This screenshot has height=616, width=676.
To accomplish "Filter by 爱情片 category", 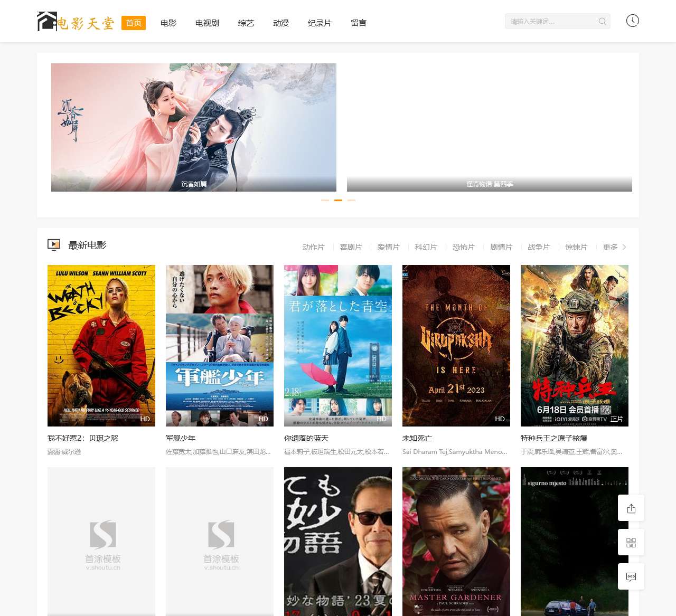I will tap(388, 247).
